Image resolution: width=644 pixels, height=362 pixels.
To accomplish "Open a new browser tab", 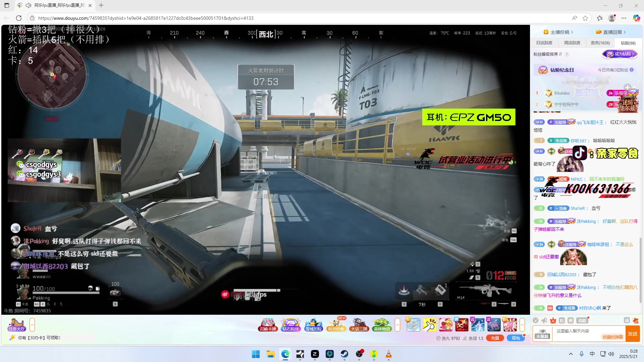I will tap(101, 5).
